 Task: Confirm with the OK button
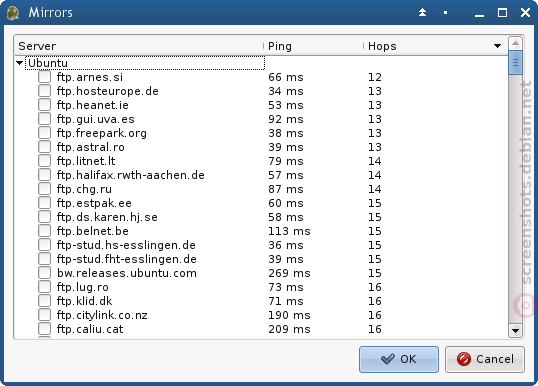[x=399, y=359]
